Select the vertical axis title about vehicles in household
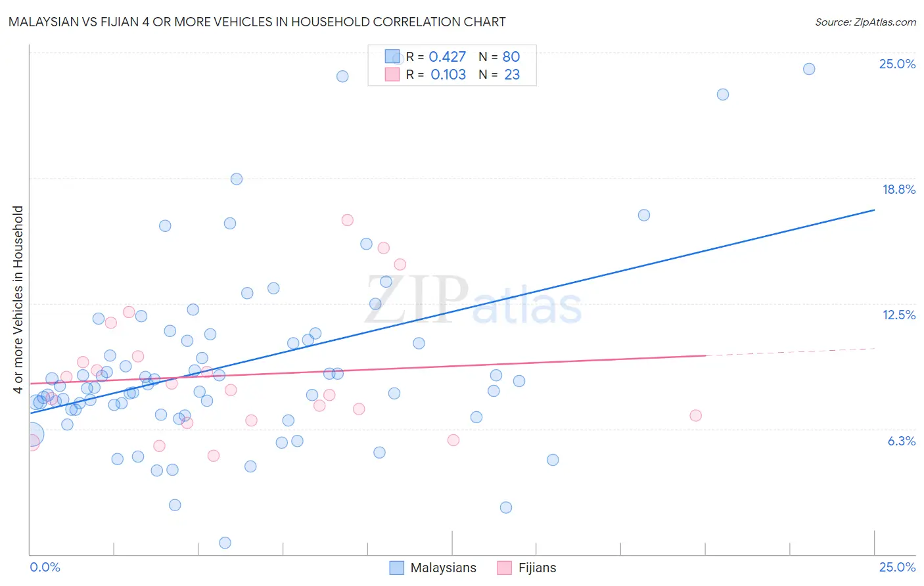The width and height of the screenshot is (924, 586). (18, 300)
